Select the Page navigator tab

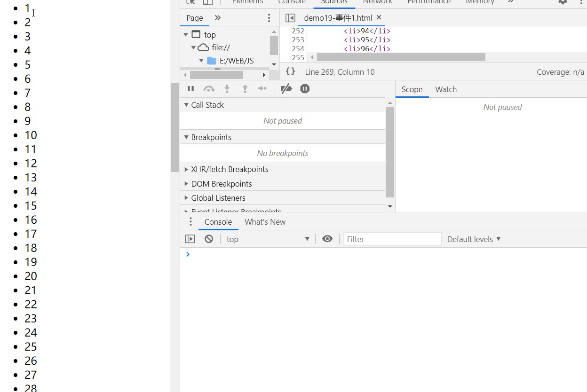coord(195,18)
